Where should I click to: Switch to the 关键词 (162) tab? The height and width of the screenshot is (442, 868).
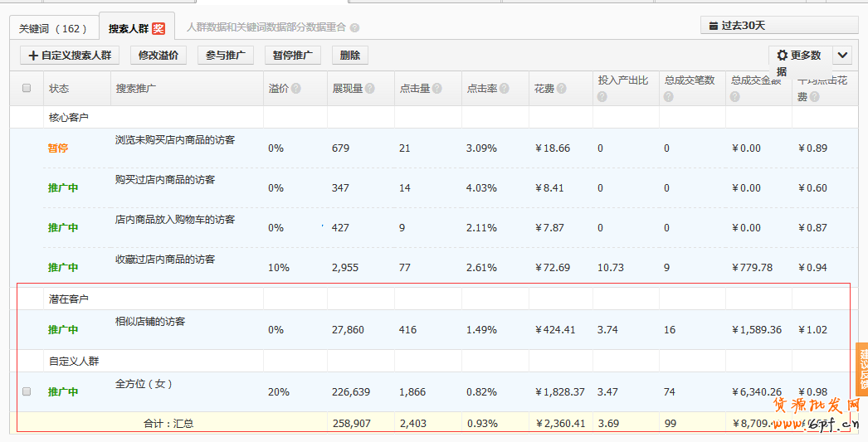pos(53,28)
